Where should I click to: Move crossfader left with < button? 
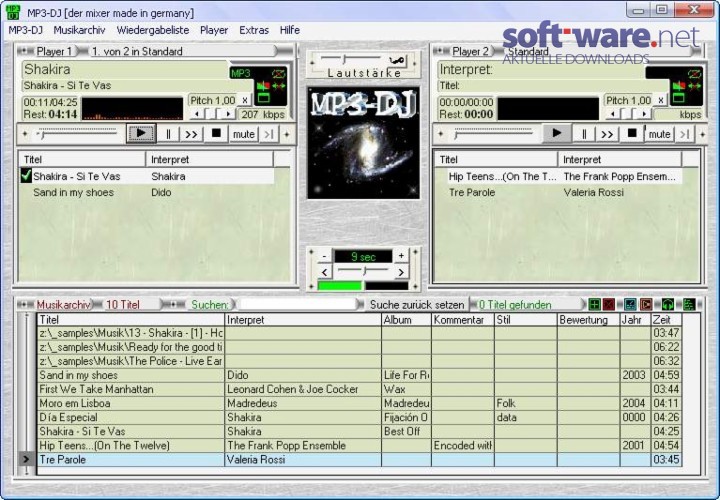pos(324,272)
